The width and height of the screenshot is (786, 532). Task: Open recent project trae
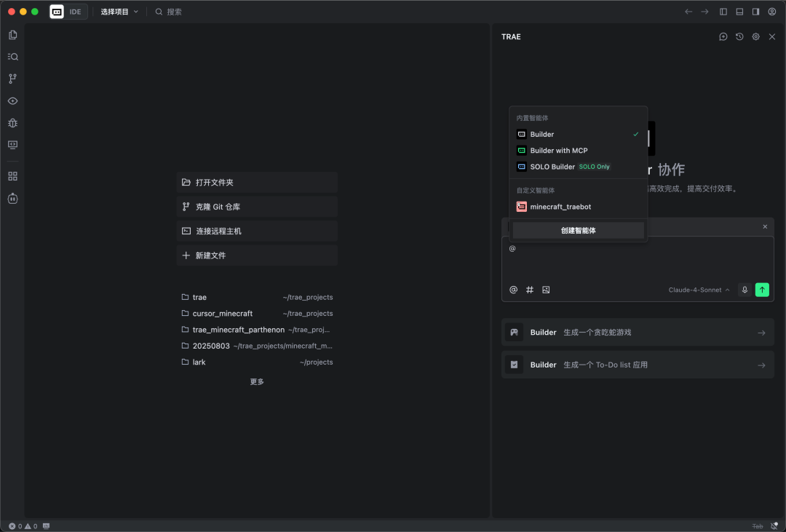point(257,298)
